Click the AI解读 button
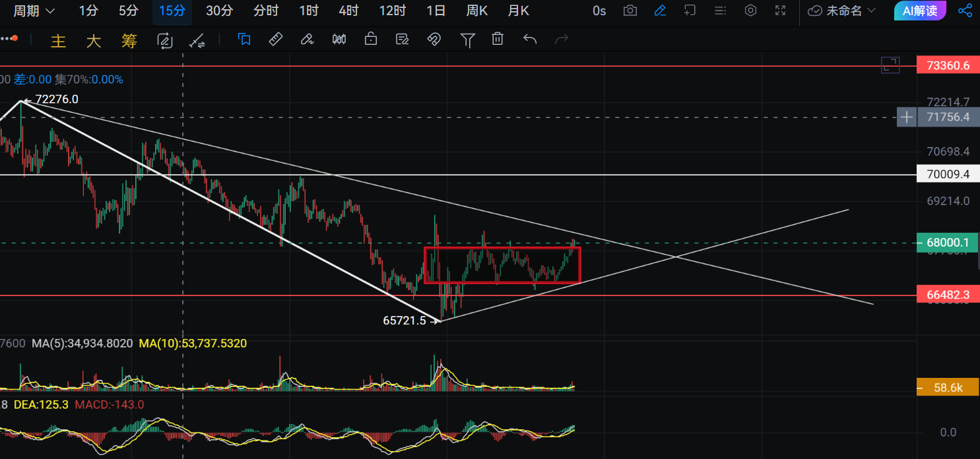980x459 pixels. pyautogui.click(x=919, y=11)
